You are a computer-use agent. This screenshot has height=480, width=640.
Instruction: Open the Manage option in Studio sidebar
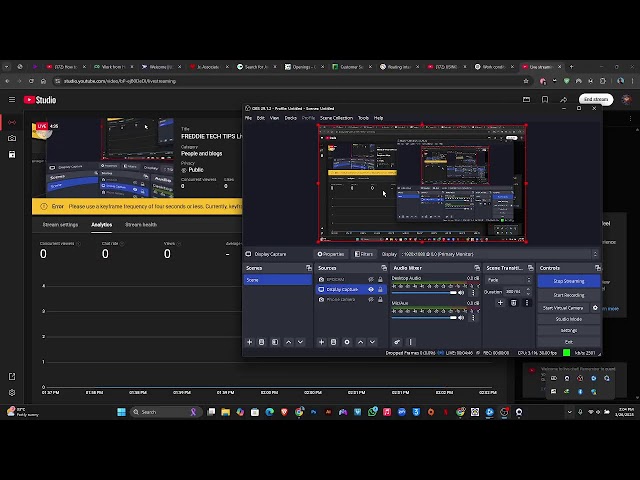click(x=12, y=154)
